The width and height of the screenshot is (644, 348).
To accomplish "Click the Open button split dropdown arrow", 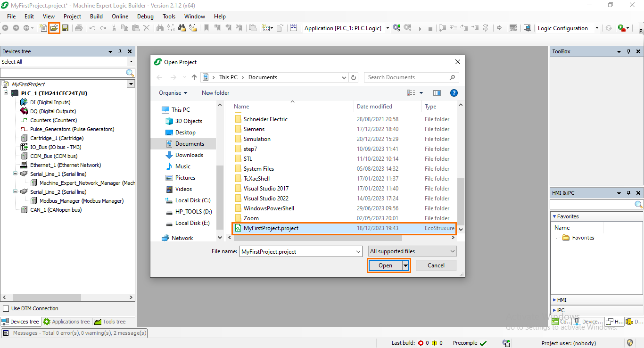I will (x=406, y=265).
